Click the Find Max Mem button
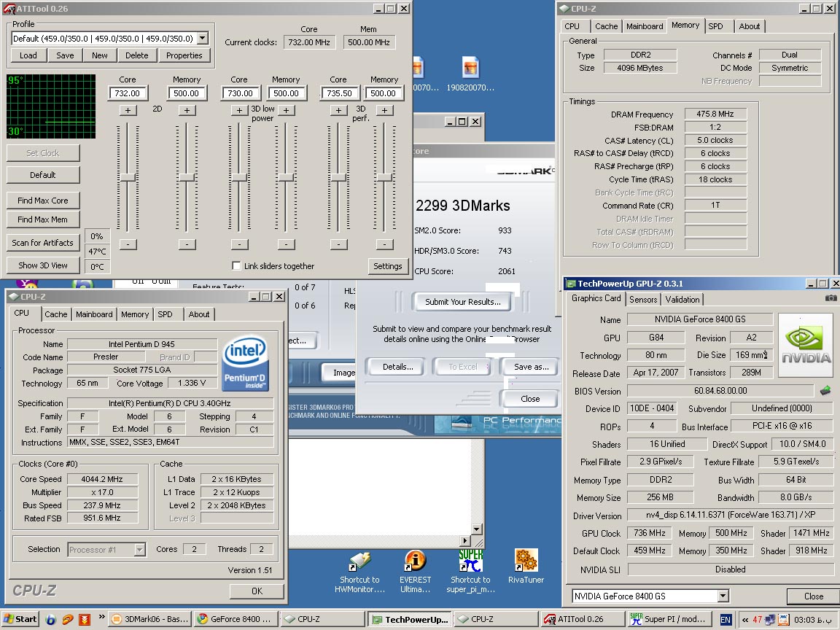 [43, 219]
